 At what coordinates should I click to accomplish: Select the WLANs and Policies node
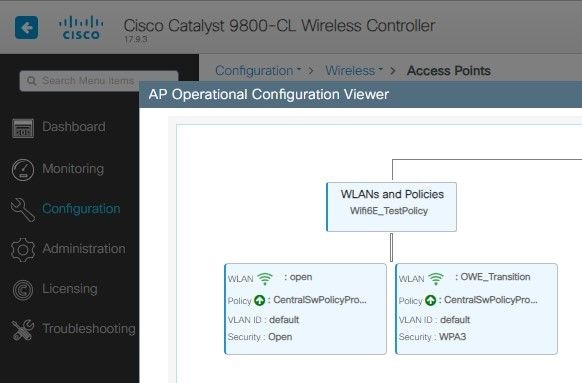point(392,207)
